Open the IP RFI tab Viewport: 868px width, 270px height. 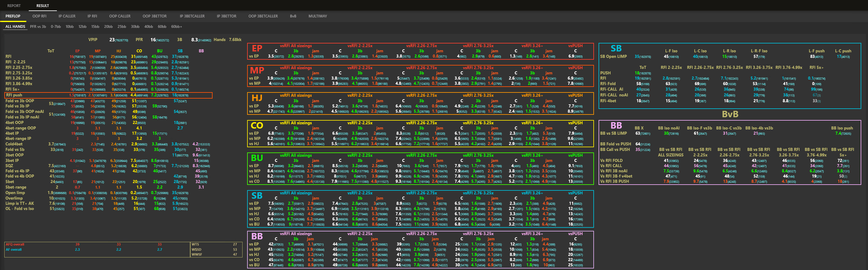pyautogui.click(x=92, y=16)
